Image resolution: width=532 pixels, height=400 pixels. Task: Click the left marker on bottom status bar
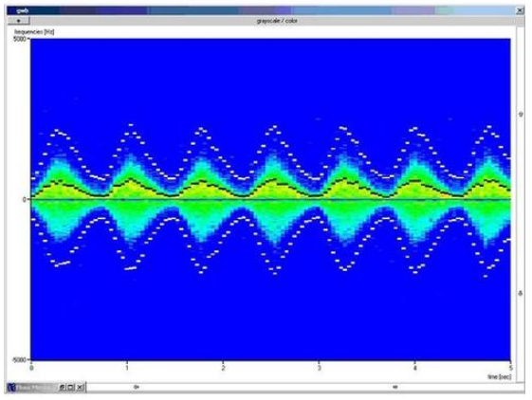pyautogui.click(x=136, y=387)
